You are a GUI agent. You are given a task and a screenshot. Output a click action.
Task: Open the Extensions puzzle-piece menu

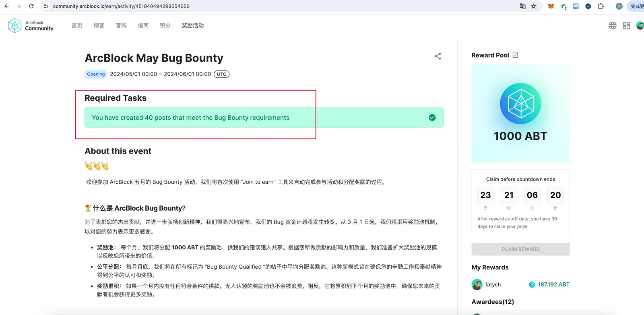tap(601, 6)
